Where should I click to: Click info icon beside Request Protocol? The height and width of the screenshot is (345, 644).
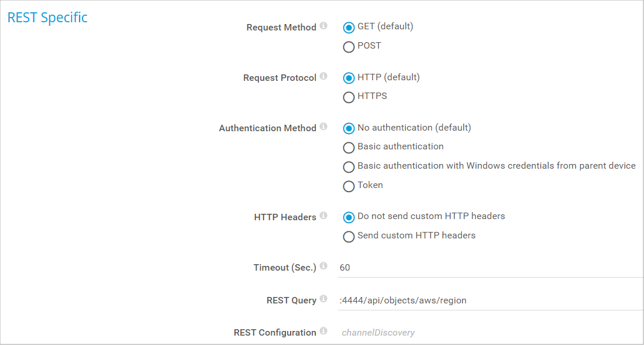tap(323, 77)
